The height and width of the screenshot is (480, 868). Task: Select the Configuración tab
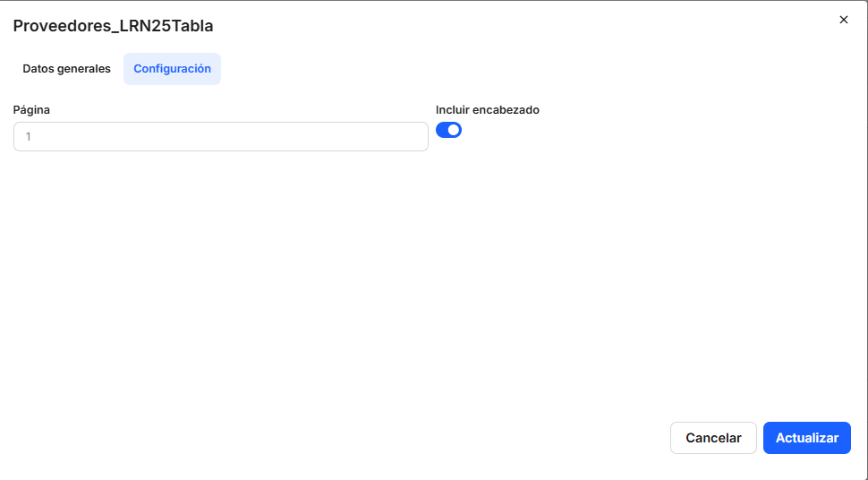coord(172,69)
